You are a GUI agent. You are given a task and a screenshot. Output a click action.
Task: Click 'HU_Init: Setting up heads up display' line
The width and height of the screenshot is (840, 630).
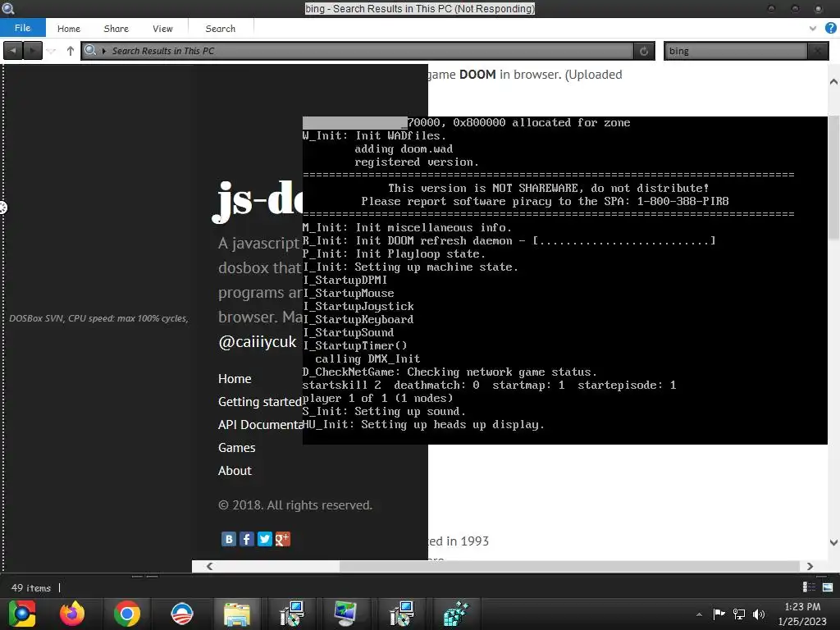(x=423, y=424)
